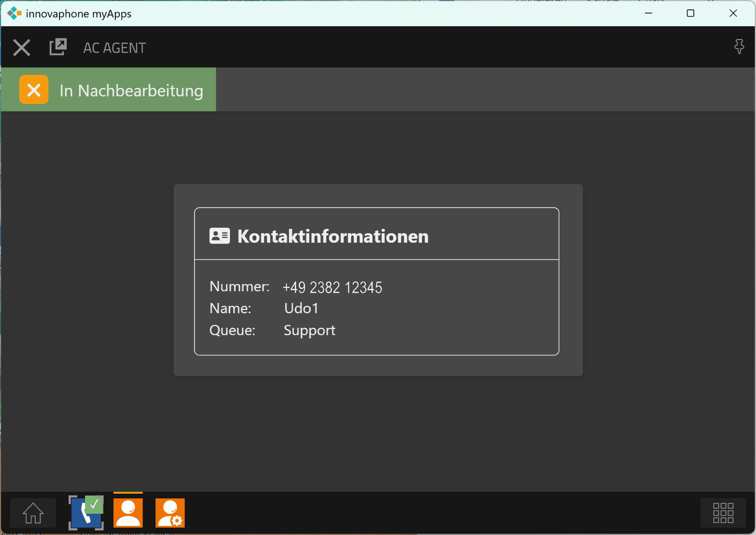Viewport: 756px width, 535px height.
Task: Go to myApps home screen
Action: (33, 513)
